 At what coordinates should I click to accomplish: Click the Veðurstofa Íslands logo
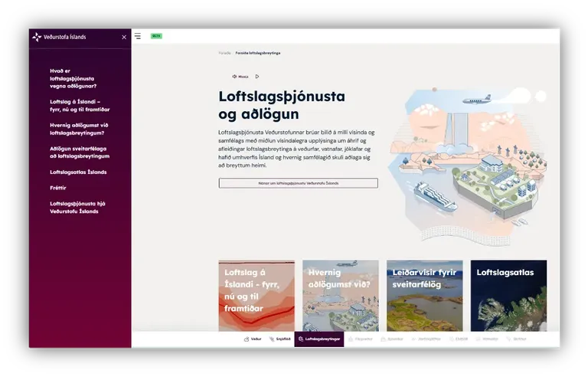pyautogui.click(x=59, y=37)
